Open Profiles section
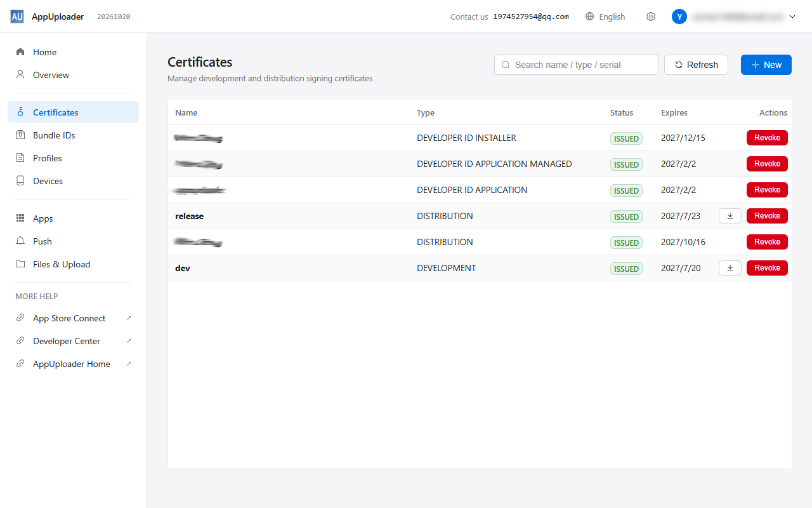812x508 pixels. click(73, 158)
